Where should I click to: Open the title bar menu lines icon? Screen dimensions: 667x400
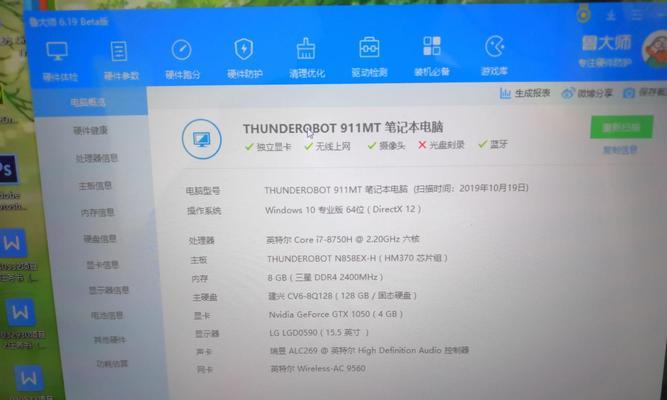pos(636,15)
